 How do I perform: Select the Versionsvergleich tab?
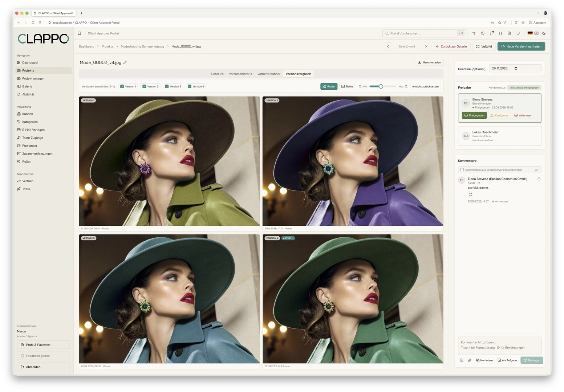click(x=298, y=74)
